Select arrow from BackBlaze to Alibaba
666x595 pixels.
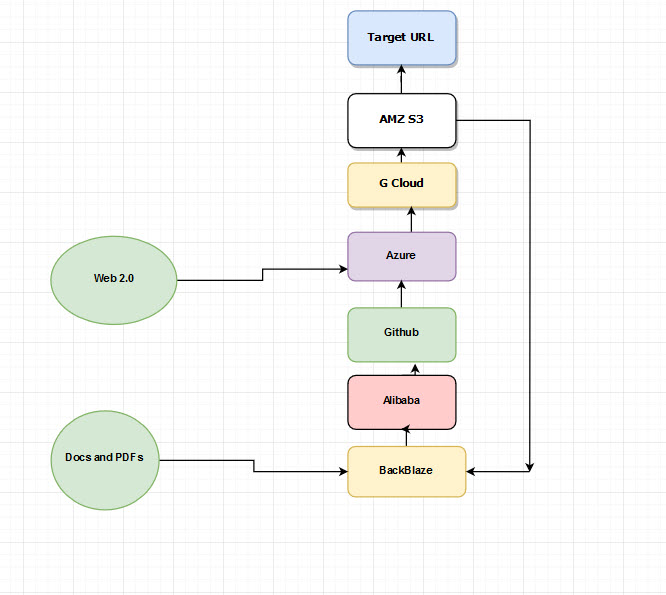406,436
